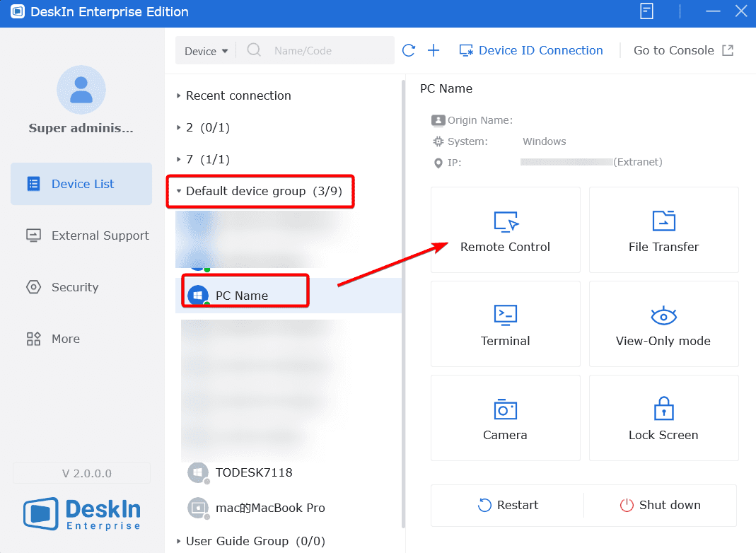
Task: Click the search magnifier icon
Action: pyautogui.click(x=254, y=50)
